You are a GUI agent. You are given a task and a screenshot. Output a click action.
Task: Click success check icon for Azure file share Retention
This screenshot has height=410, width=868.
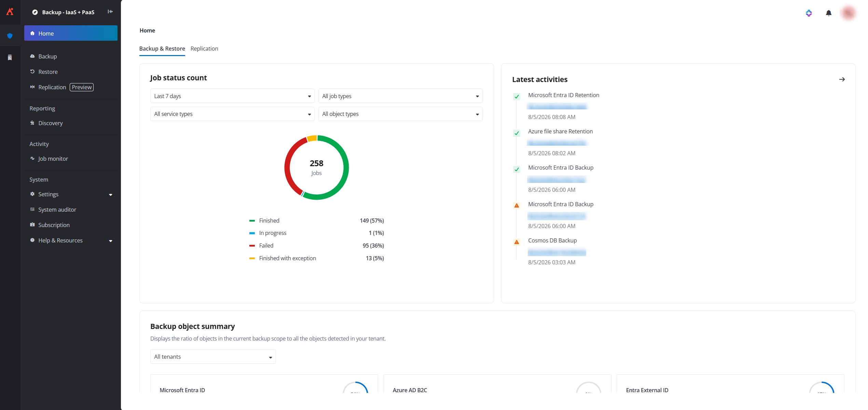coord(516,133)
